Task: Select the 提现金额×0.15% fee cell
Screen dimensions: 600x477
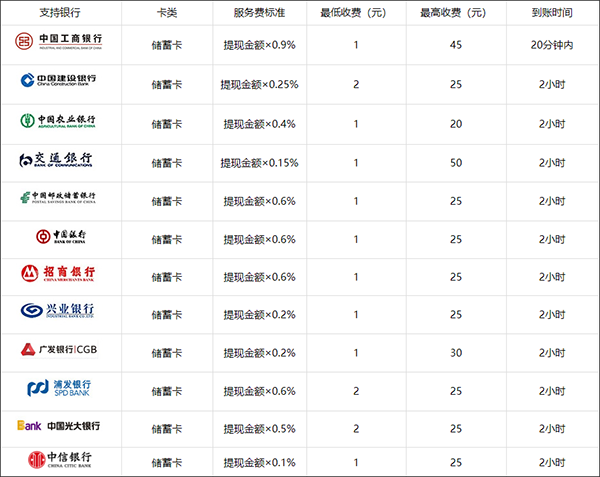Action: click(x=259, y=163)
